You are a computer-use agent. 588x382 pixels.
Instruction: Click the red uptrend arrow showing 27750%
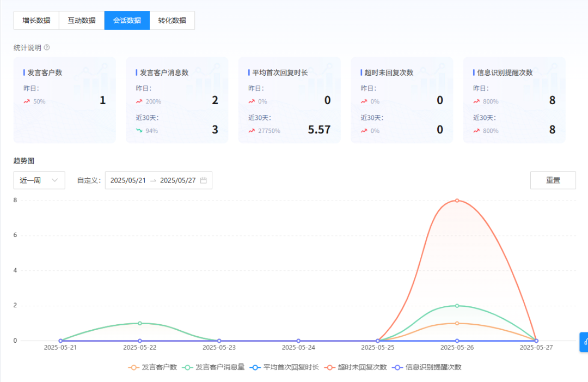tap(252, 131)
